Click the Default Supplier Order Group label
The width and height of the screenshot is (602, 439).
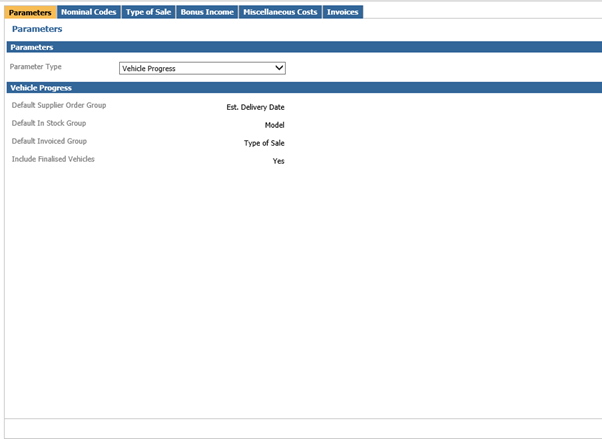click(x=58, y=105)
